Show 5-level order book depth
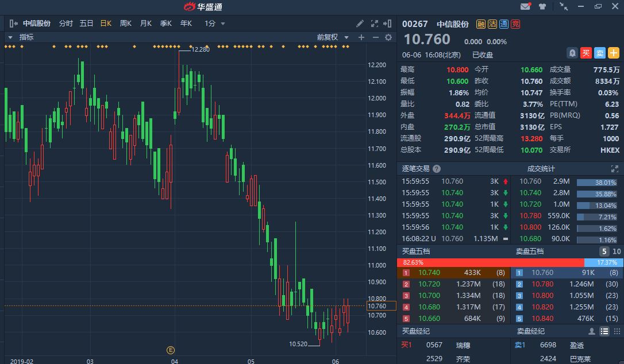The height and width of the screenshot is (364, 624). pos(604,251)
